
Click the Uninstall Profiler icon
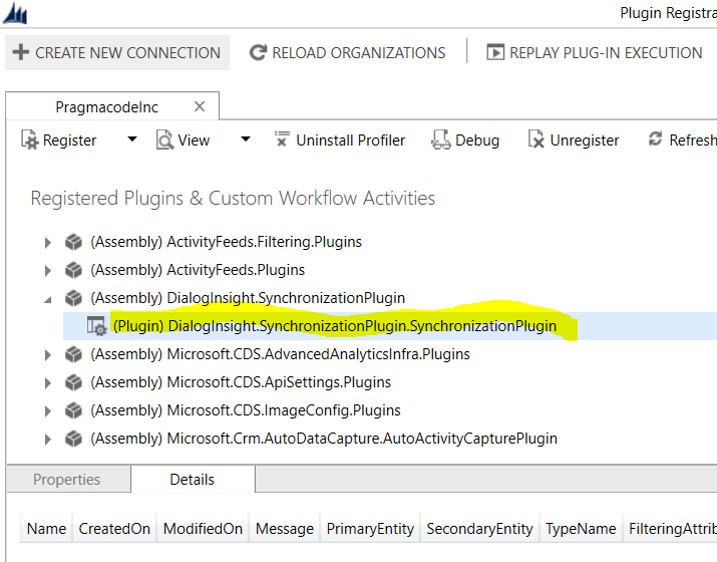pyautogui.click(x=282, y=139)
